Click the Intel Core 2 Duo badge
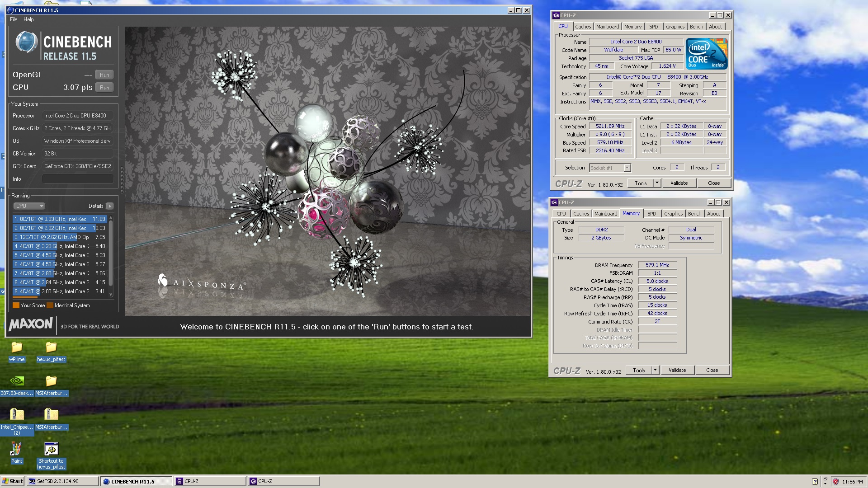The image size is (868, 488). coord(707,53)
